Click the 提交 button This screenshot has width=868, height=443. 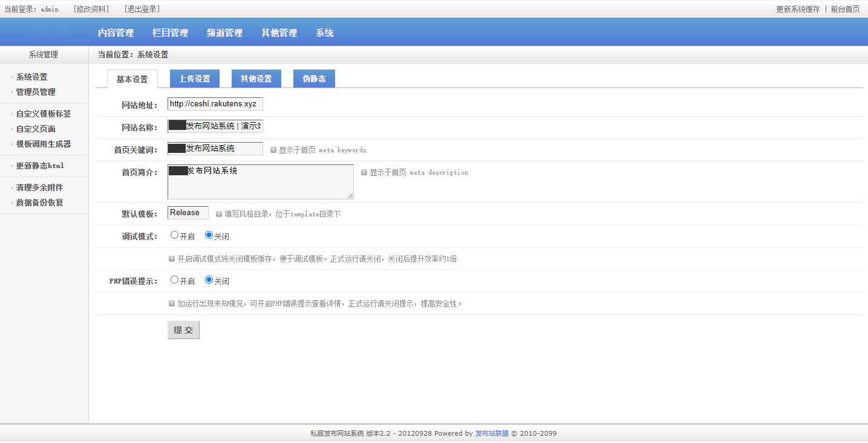click(x=183, y=330)
